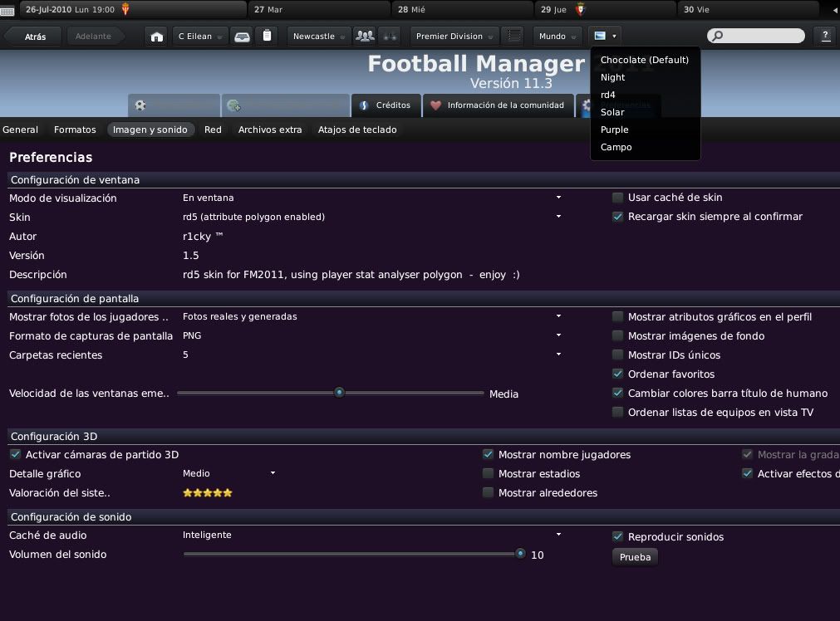
Task: Click the calendar icon at top-left corner
Action: [7, 11]
